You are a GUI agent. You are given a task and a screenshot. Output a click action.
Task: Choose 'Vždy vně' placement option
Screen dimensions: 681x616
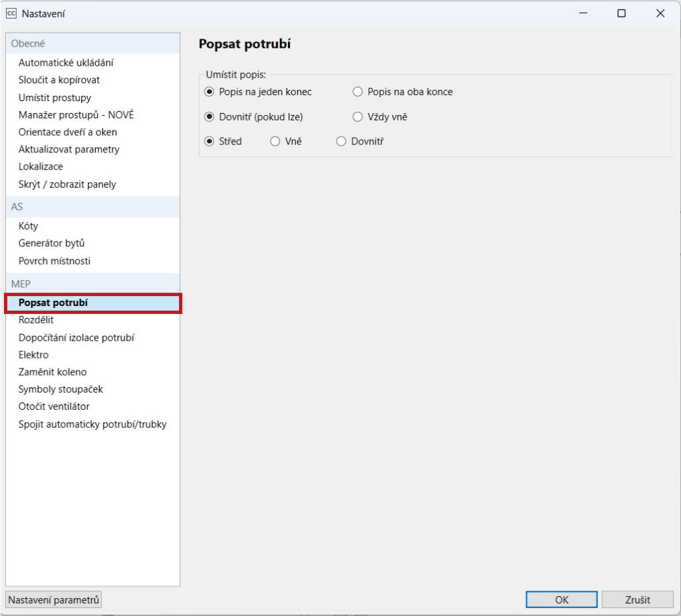point(358,117)
